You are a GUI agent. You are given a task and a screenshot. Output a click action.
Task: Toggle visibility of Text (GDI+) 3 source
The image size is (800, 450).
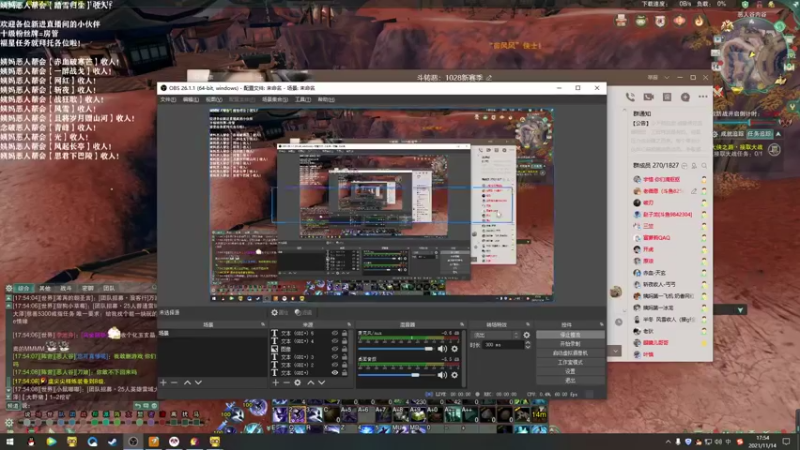[x=335, y=357]
